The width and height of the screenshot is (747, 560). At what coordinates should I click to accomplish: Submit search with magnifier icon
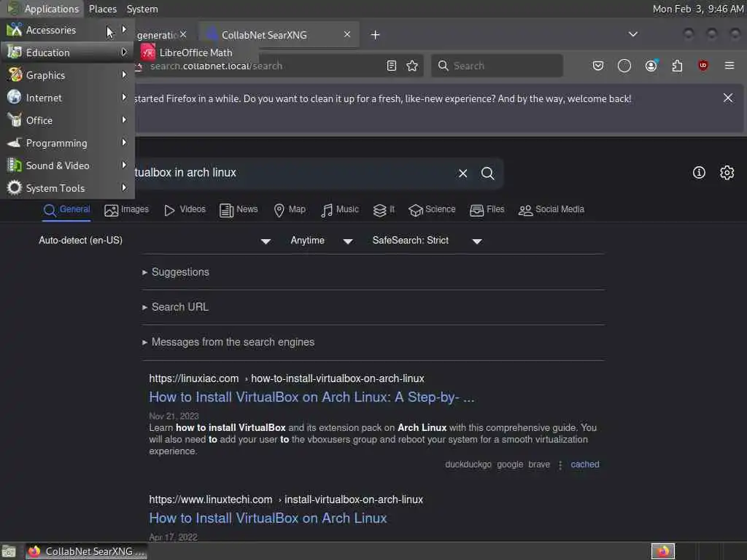click(x=488, y=174)
